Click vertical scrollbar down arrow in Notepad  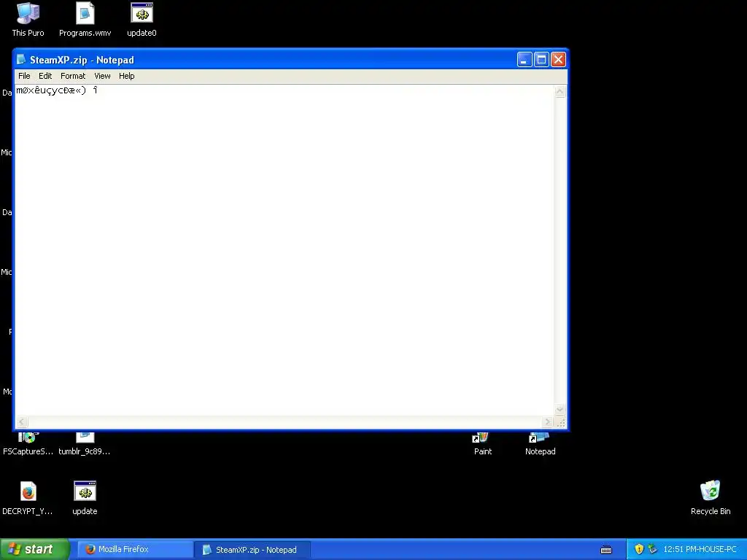click(x=560, y=410)
